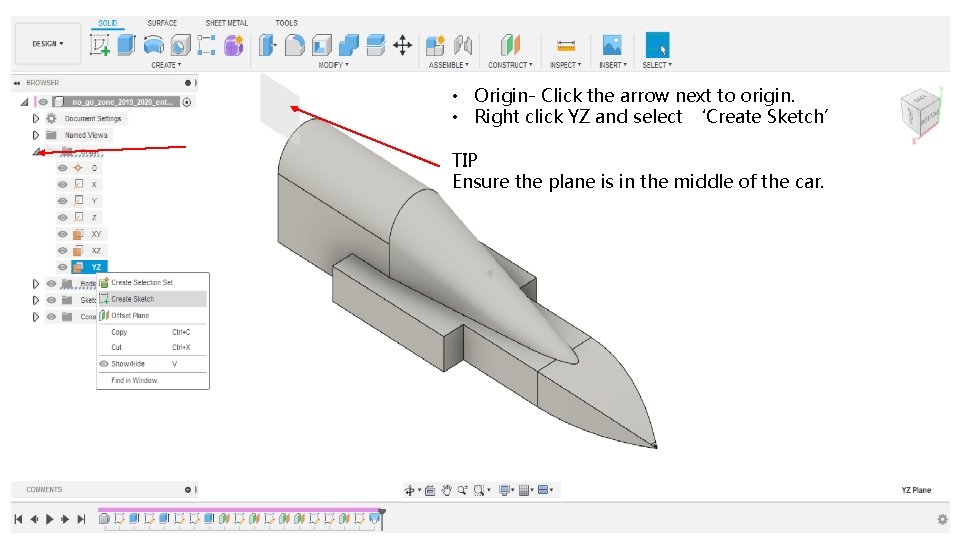Viewport: 960px width, 540px height.
Task: Select the Hole tool icon
Action: click(180, 45)
